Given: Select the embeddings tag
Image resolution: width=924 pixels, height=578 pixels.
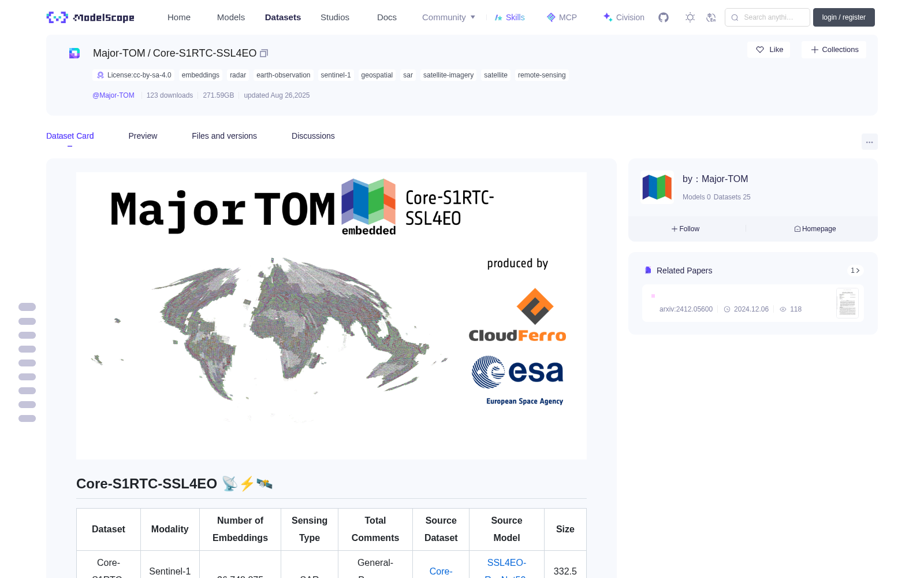Looking at the screenshot, I should 200,75.
